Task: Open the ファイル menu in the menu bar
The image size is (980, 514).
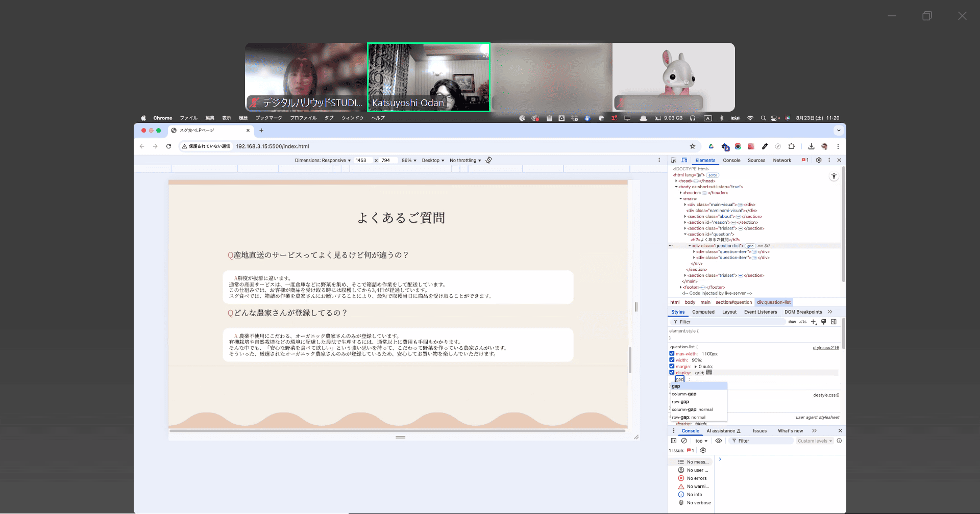Action: pos(188,118)
